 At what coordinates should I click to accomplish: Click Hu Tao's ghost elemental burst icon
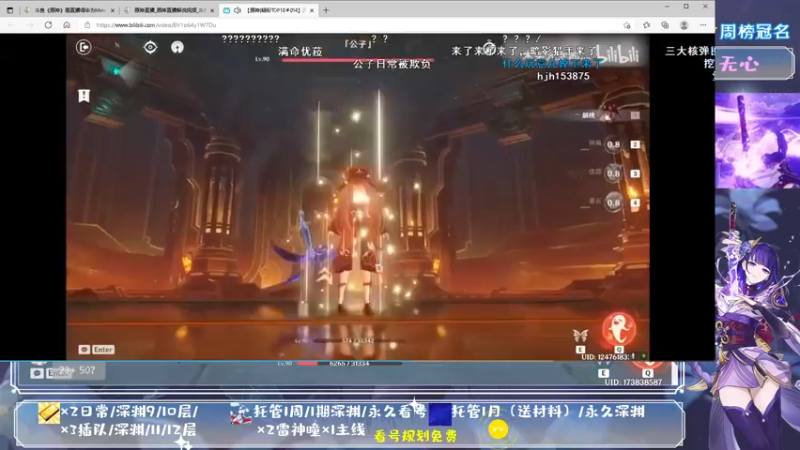[x=619, y=330]
